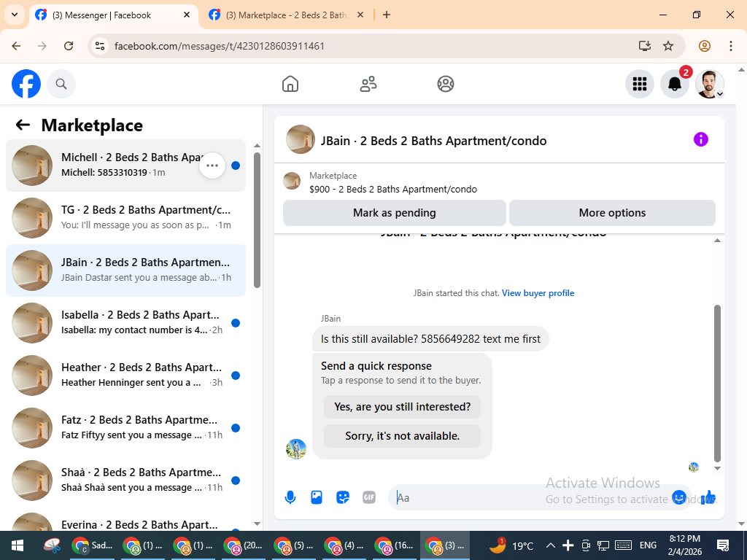Open the Heather conversation

point(125,376)
